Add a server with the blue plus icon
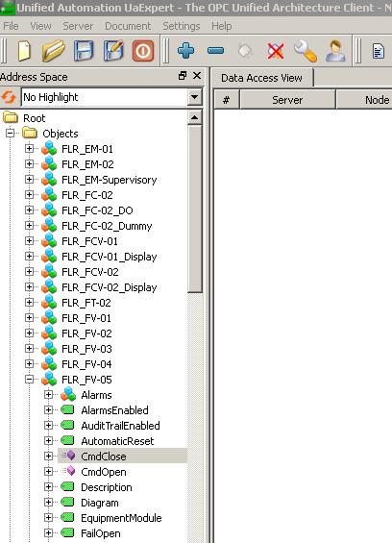This screenshot has height=543, width=392. point(185,51)
